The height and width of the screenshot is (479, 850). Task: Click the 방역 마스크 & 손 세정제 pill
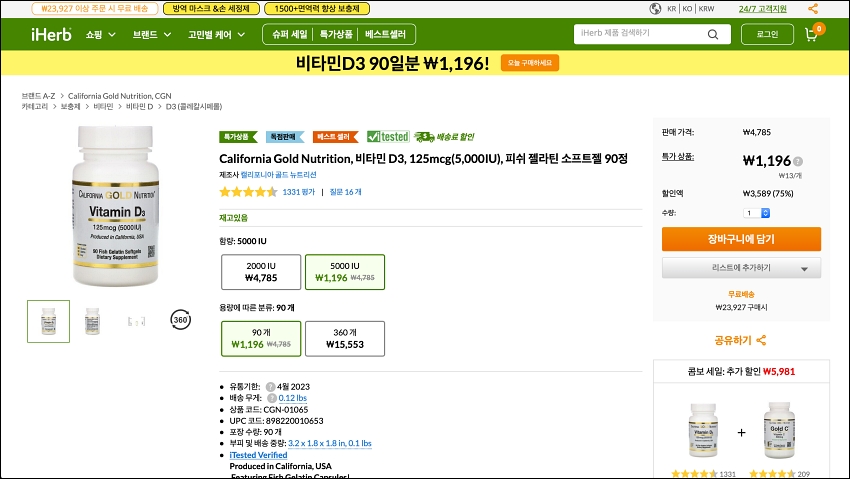coord(211,9)
